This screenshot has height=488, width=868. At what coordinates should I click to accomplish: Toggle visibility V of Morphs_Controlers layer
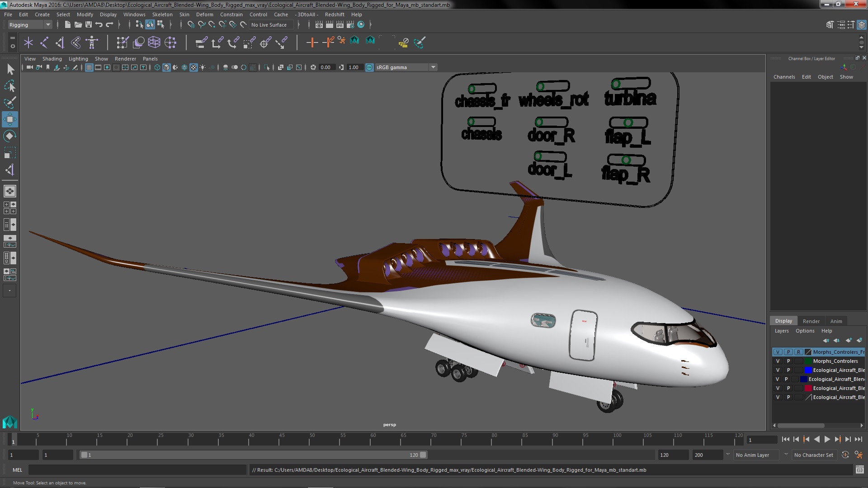[x=778, y=361]
